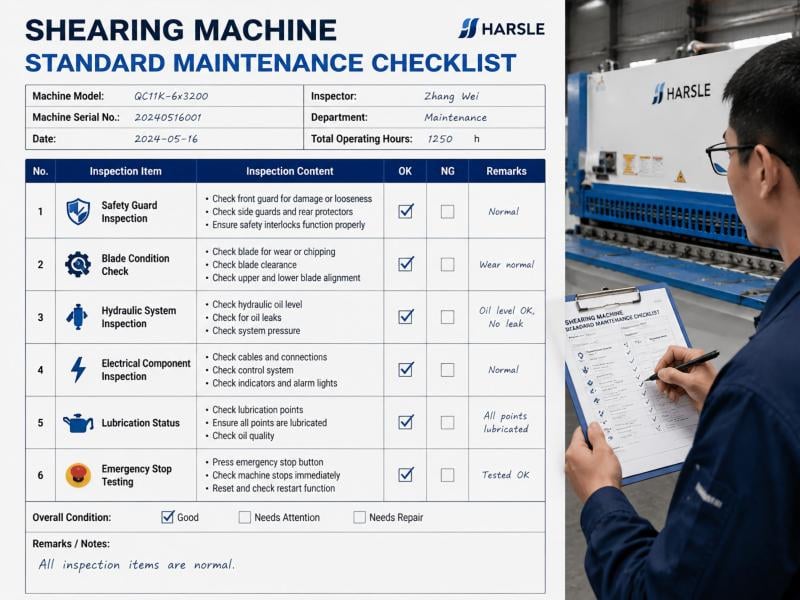Click the 'Emergency Stop Testing' item label
The width and height of the screenshot is (800, 600).
point(136,475)
